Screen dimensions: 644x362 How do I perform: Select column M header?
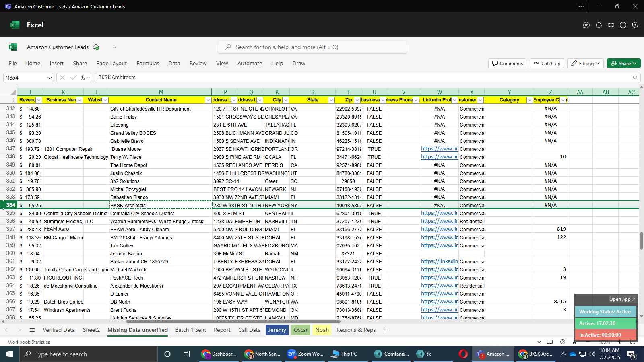pos(161,92)
